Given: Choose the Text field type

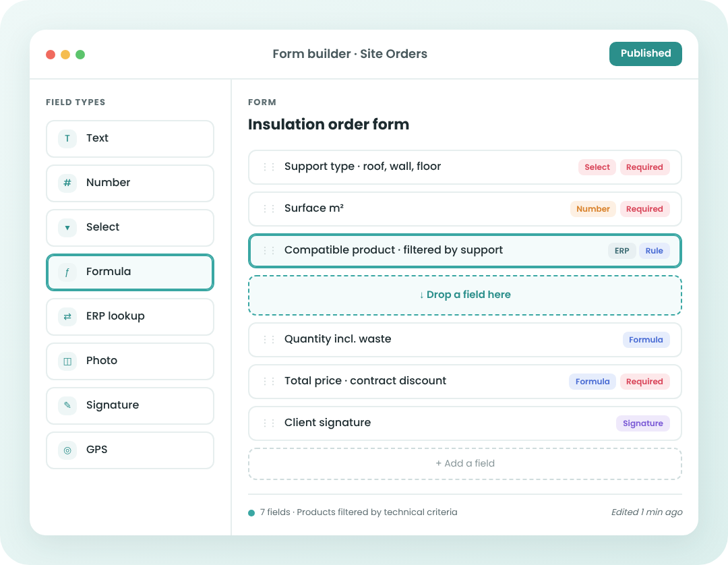Looking at the screenshot, I should pyautogui.click(x=130, y=139).
